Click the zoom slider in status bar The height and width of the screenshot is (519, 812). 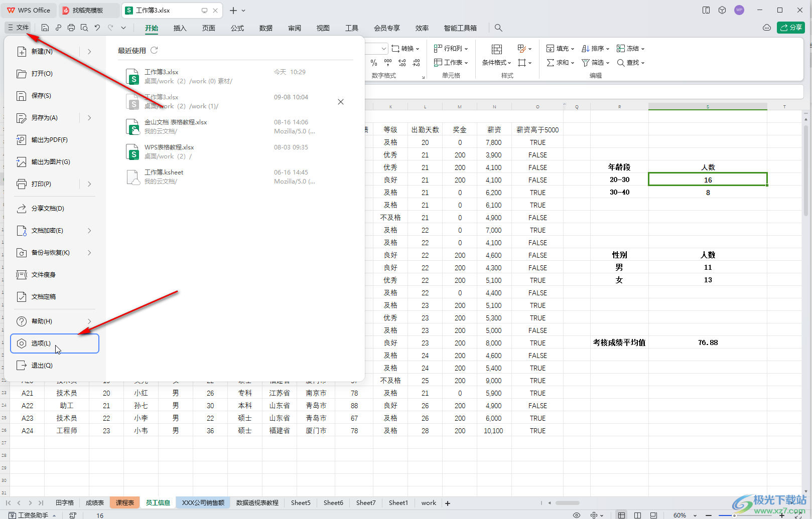(734, 515)
